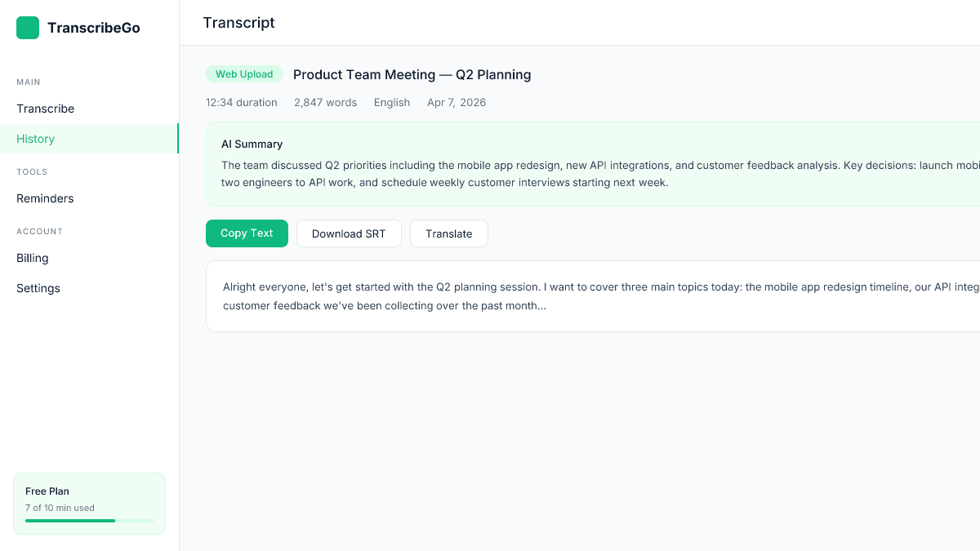Translate the transcript

[x=448, y=233]
